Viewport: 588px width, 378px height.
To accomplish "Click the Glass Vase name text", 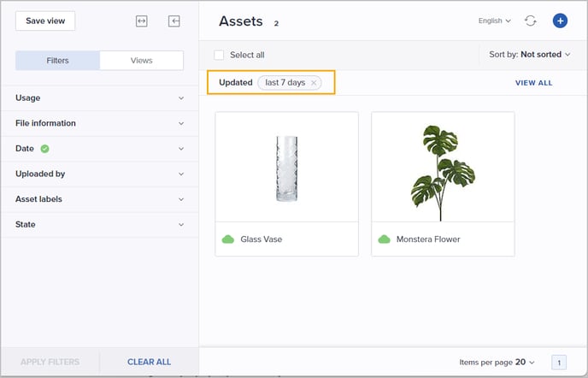I will [x=262, y=239].
